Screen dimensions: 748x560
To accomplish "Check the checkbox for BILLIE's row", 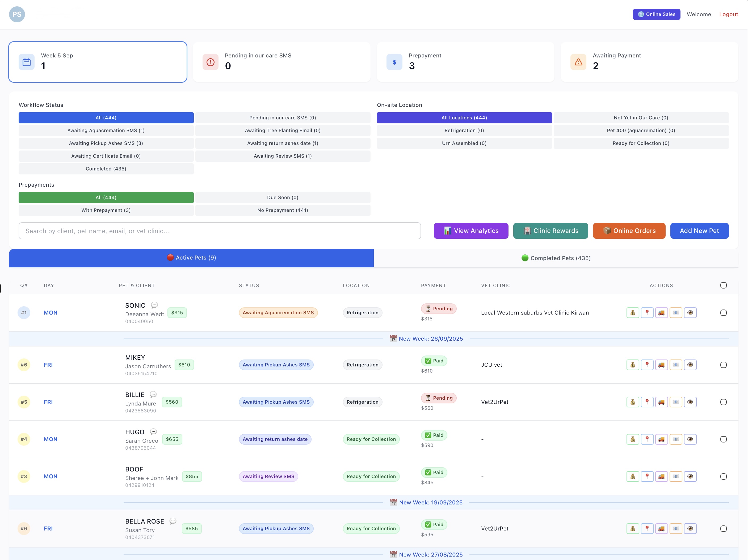I will (x=723, y=402).
